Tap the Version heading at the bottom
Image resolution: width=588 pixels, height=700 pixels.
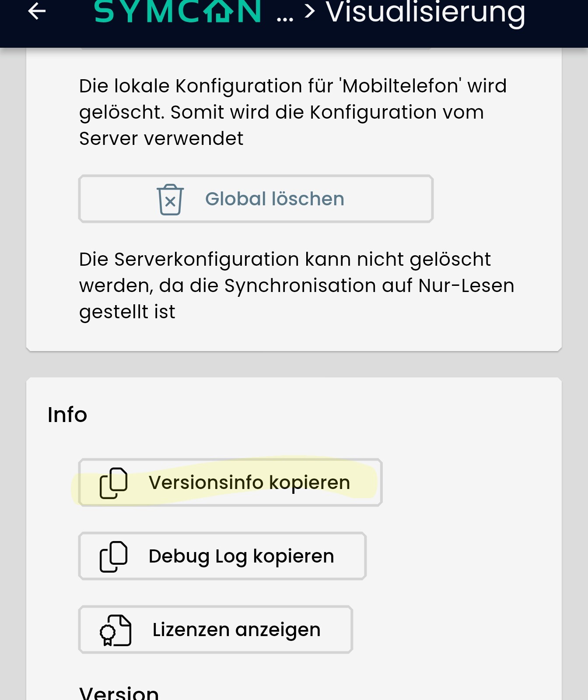(x=119, y=693)
